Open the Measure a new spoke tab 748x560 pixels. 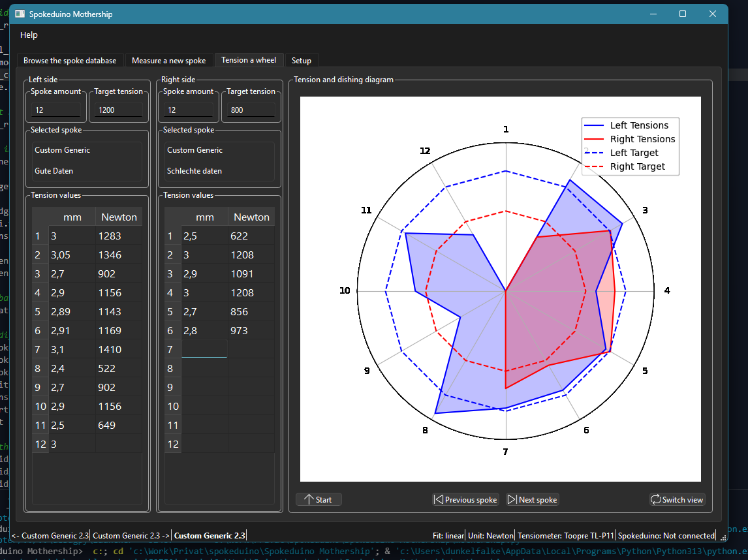[x=169, y=61]
